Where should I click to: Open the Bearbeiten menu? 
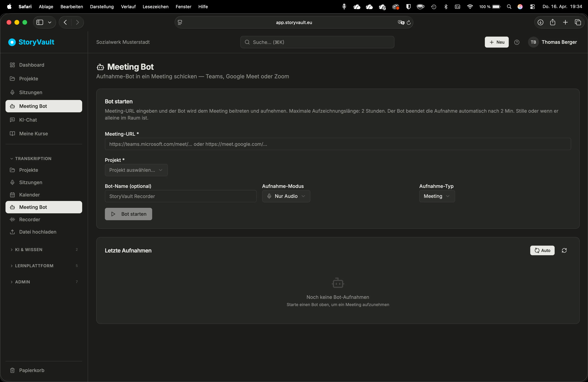(x=72, y=7)
